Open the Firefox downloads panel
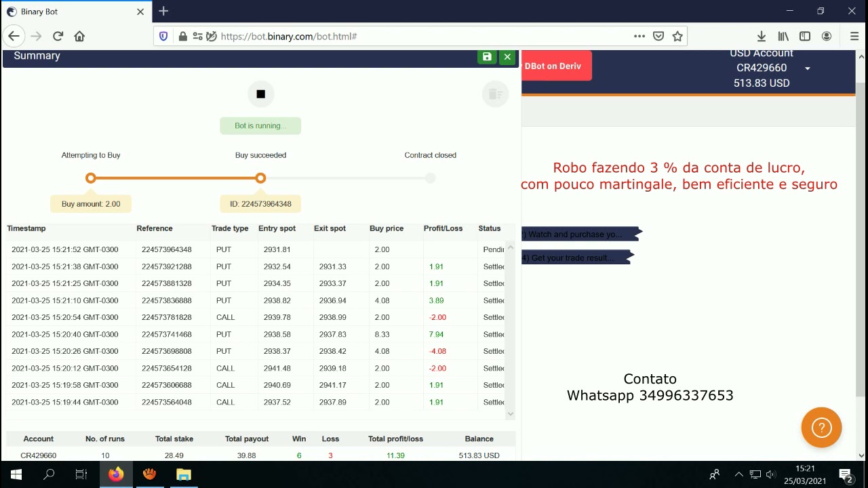The image size is (868, 488). pos(762,37)
